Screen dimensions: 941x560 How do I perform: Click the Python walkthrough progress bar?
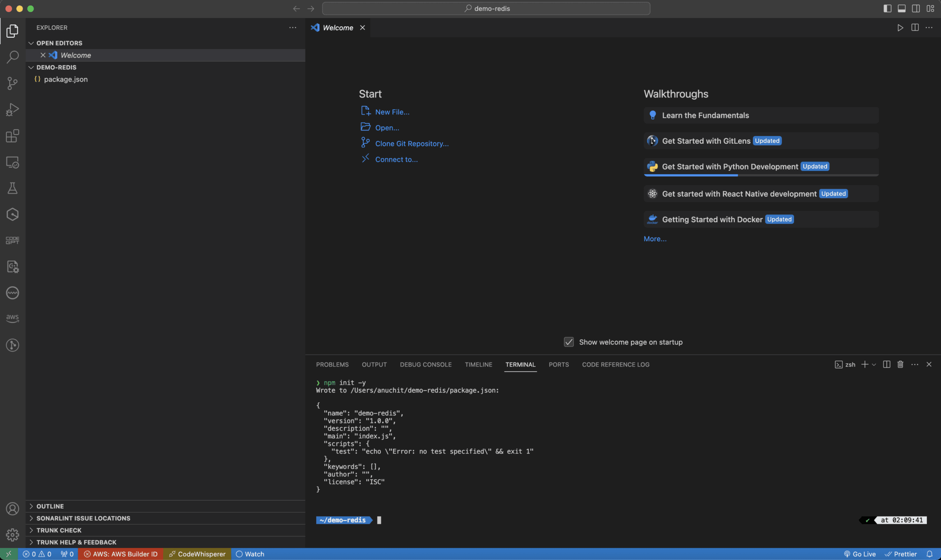click(x=692, y=175)
